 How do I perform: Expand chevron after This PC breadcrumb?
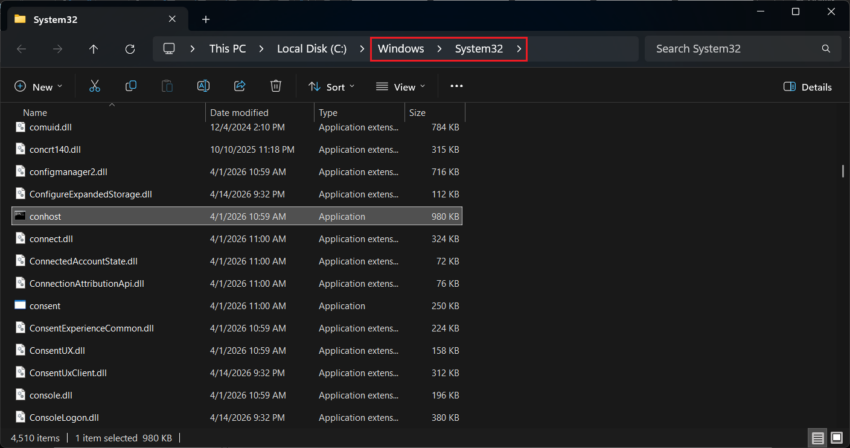(x=261, y=49)
